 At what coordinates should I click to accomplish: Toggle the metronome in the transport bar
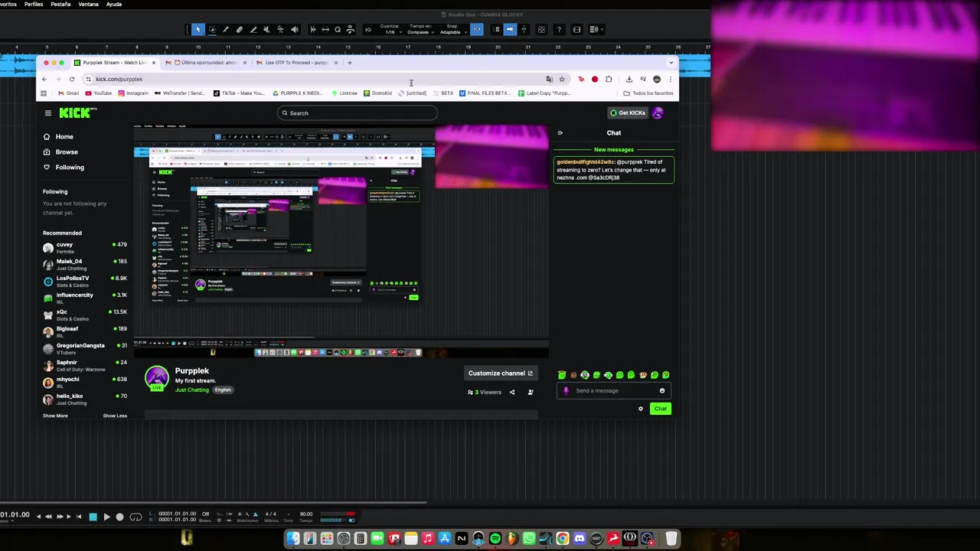pyautogui.click(x=256, y=514)
